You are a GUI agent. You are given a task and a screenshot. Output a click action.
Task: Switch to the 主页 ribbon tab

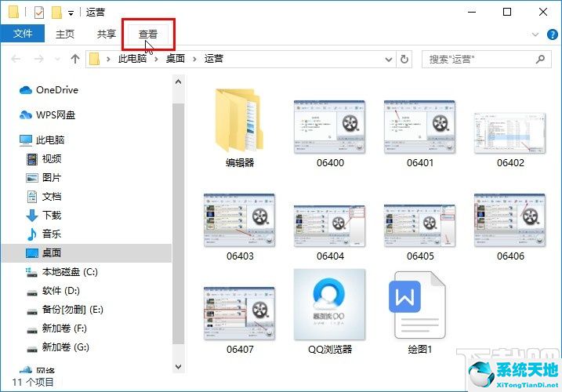point(65,34)
